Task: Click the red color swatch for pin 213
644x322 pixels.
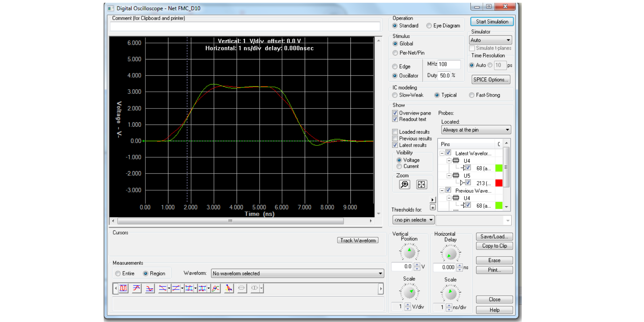Action: point(499,183)
